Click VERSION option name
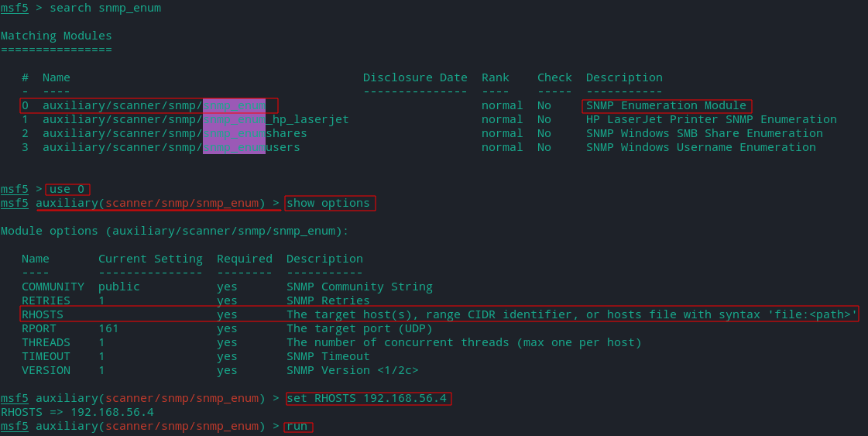The height and width of the screenshot is (436, 868). (46, 370)
